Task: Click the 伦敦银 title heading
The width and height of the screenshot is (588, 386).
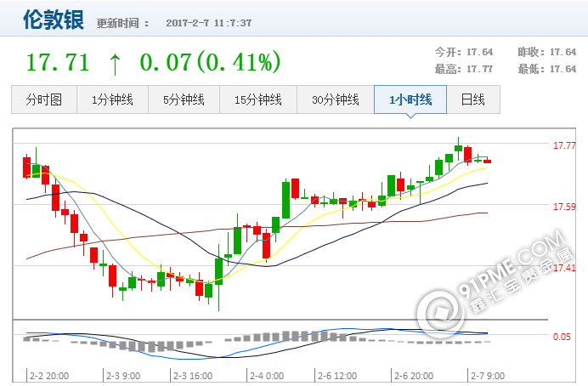Action: (x=54, y=20)
